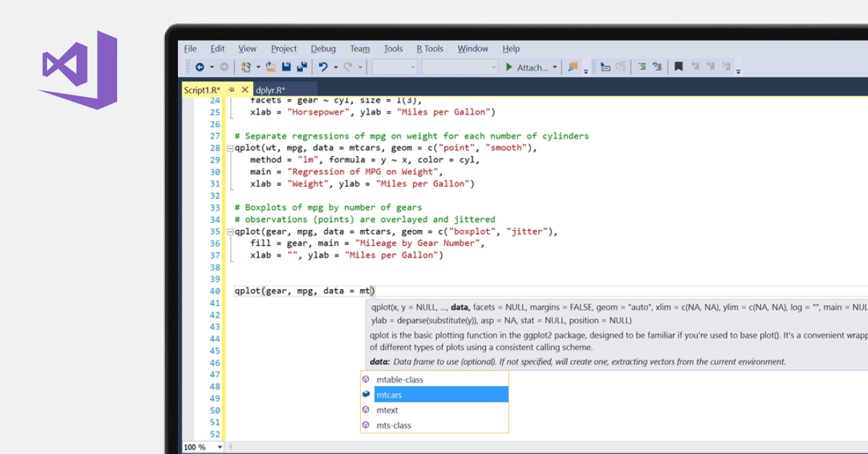Open the bookmark toolbar overflow options arrow

[738, 70]
